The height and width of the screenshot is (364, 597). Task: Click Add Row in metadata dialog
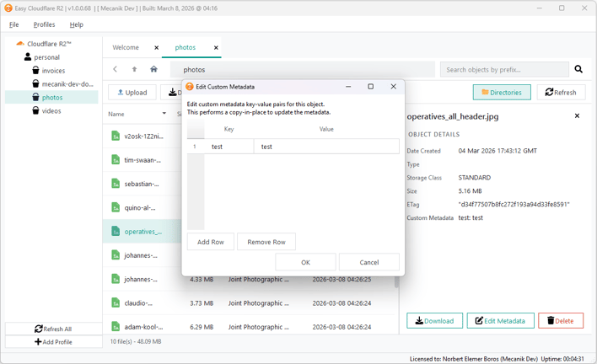[211, 242]
